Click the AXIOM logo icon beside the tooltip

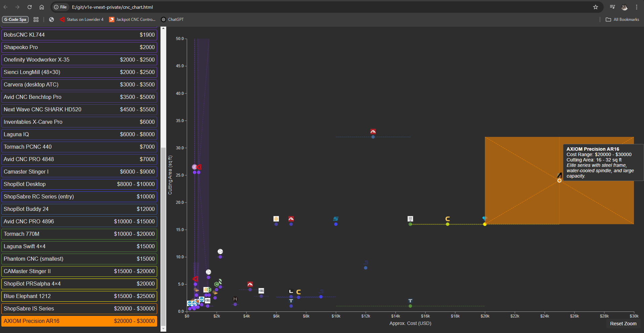tap(560, 175)
